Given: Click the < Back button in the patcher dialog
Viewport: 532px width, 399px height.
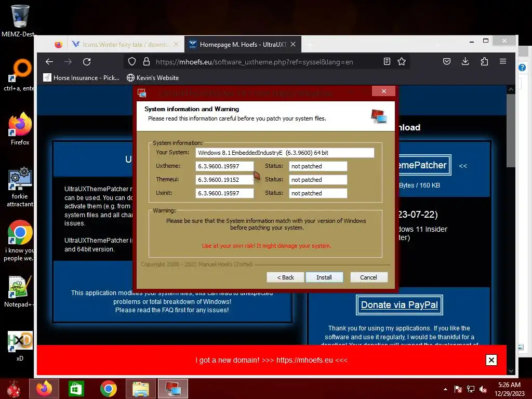Looking at the screenshot, I should (x=285, y=277).
